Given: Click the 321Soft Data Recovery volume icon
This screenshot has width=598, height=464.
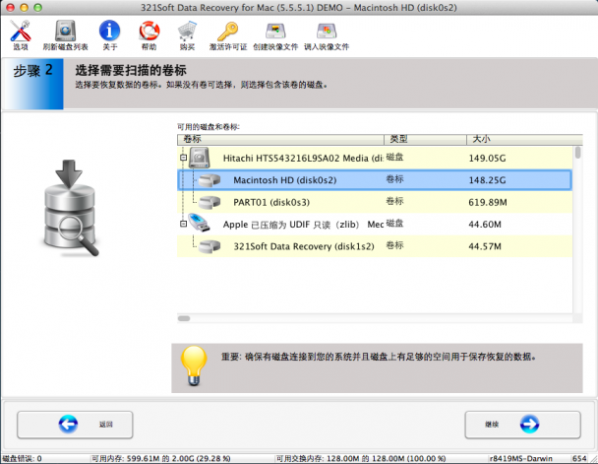Looking at the screenshot, I should click(209, 246).
